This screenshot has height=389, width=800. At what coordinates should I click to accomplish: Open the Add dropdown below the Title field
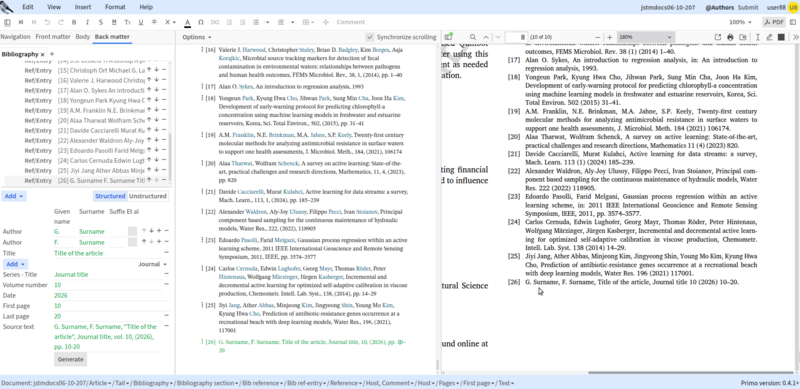[15, 264]
